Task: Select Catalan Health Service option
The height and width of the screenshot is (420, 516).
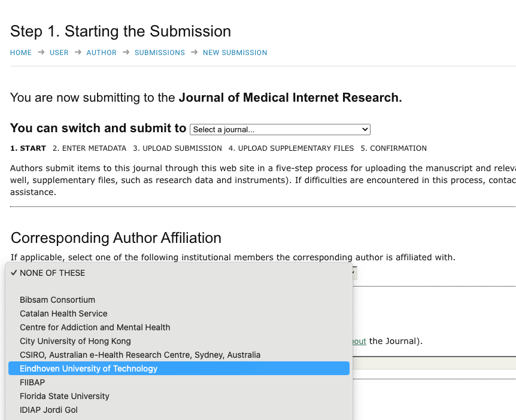Action: pos(63,314)
